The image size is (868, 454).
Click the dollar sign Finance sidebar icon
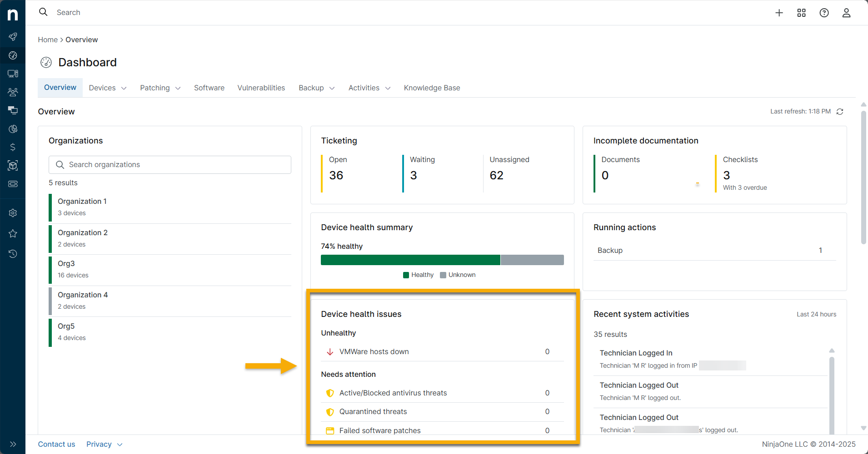[13, 147]
